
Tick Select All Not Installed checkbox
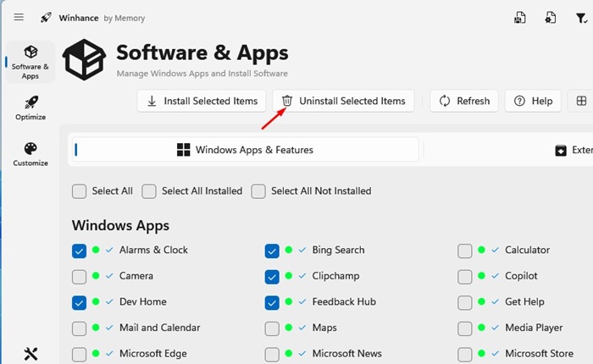click(258, 191)
